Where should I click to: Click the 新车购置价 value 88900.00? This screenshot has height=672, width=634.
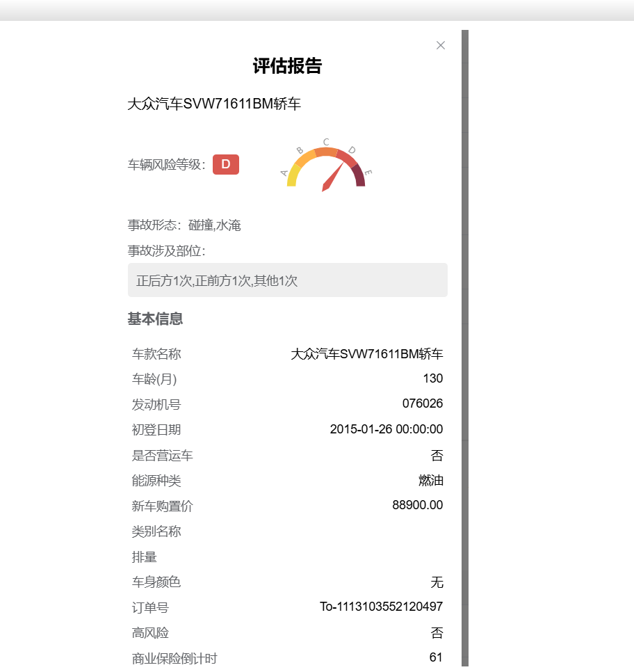417,505
